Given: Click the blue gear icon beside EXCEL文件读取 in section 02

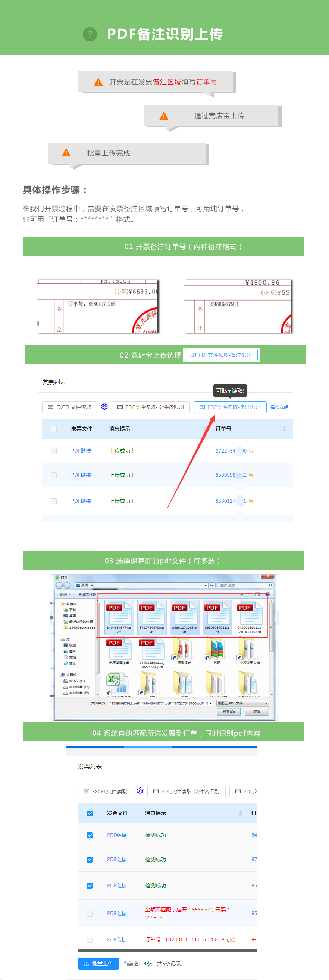Looking at the screenshot, I should (104, 406).
